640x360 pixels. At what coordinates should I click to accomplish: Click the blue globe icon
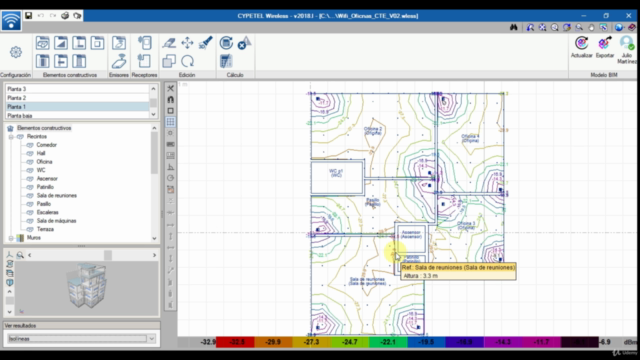tap(619, 27)
